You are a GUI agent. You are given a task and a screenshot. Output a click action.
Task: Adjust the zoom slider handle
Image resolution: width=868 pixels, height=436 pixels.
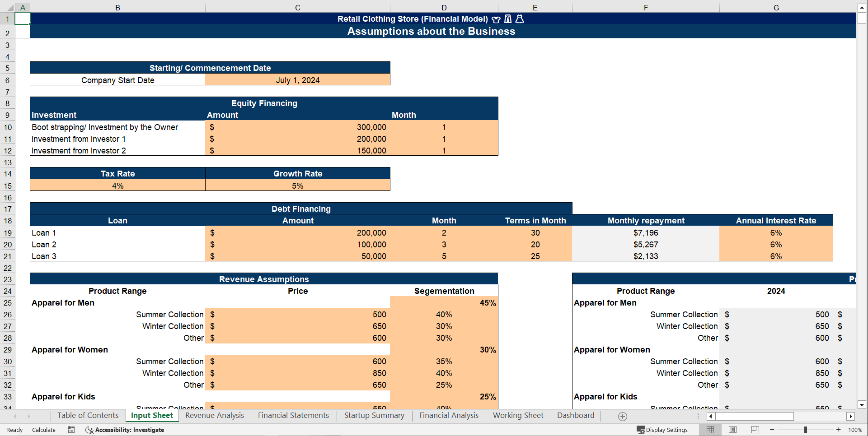click(805, 430)
